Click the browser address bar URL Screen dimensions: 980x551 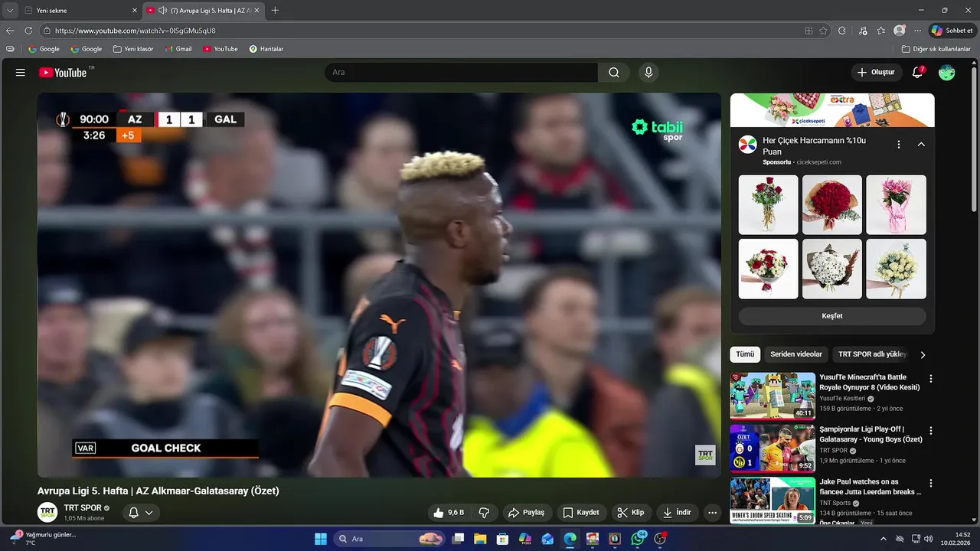pos(136,31)
